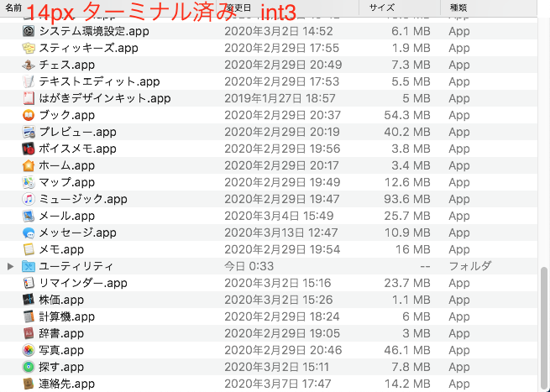Select the file name はがきデザインキット.app
550x392 pixels.
pos(105,98)
